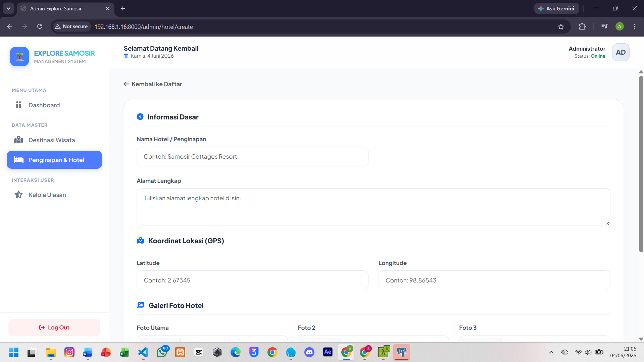Click the address bar URL
The image size is (644, 362).
tap(144, 27)
